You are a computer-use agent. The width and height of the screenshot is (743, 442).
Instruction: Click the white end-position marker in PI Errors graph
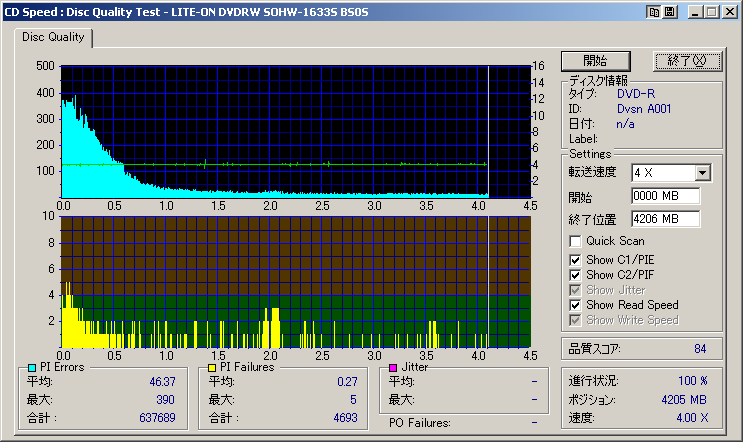[x=489, y=131]
